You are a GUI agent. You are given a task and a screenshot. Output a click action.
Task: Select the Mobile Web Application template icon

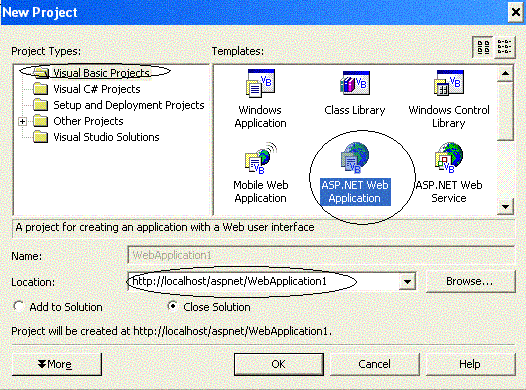point(261,158)
